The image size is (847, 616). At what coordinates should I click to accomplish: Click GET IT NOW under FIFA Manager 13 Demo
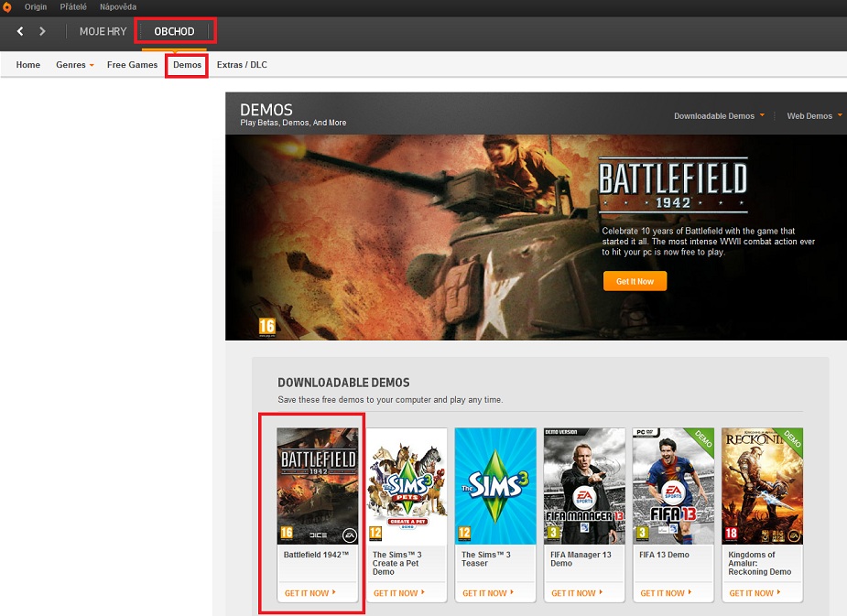click(577, 593)
